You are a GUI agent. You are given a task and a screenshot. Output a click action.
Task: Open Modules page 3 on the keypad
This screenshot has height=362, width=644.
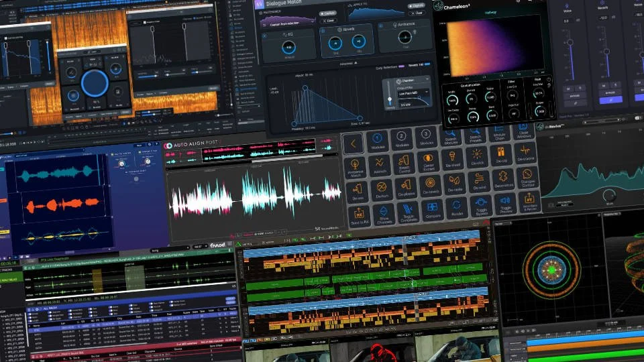coord(425,137)
